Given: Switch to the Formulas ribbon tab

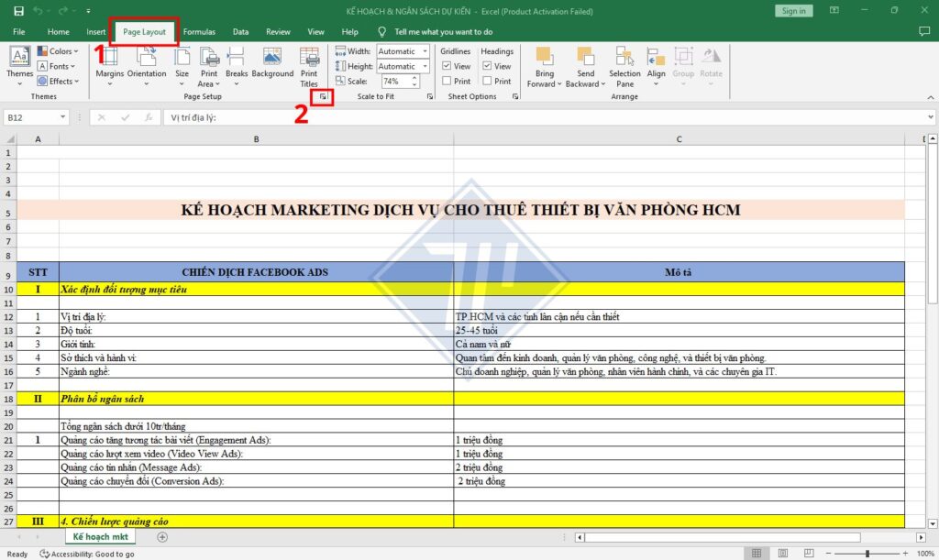Looking at the screenshot, I should pyautogui.click(x=199, y=32).
